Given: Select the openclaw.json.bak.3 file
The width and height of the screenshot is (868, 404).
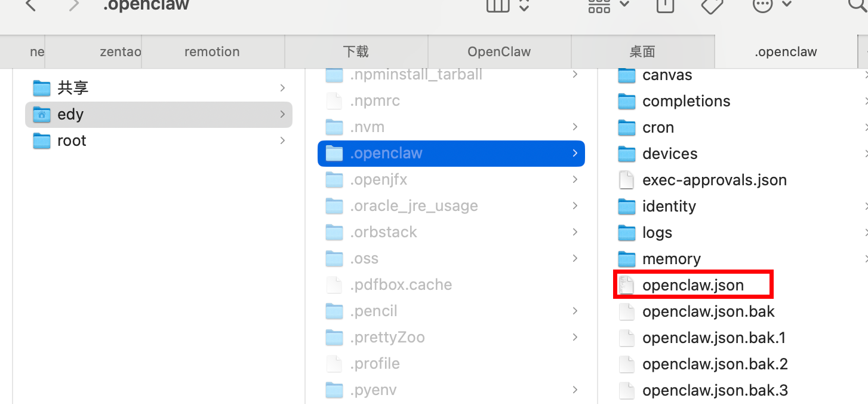Looking at the screenshot, I should click(715, 390).
